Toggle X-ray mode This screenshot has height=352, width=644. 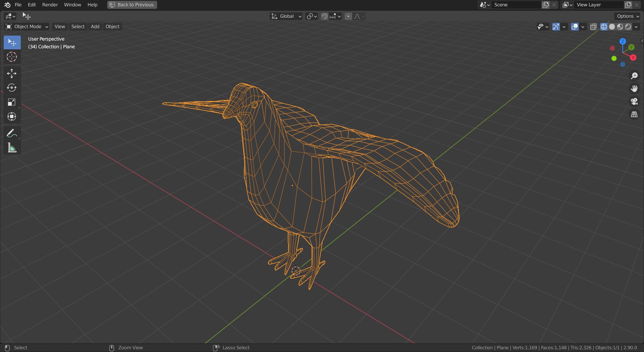(593, 27)
